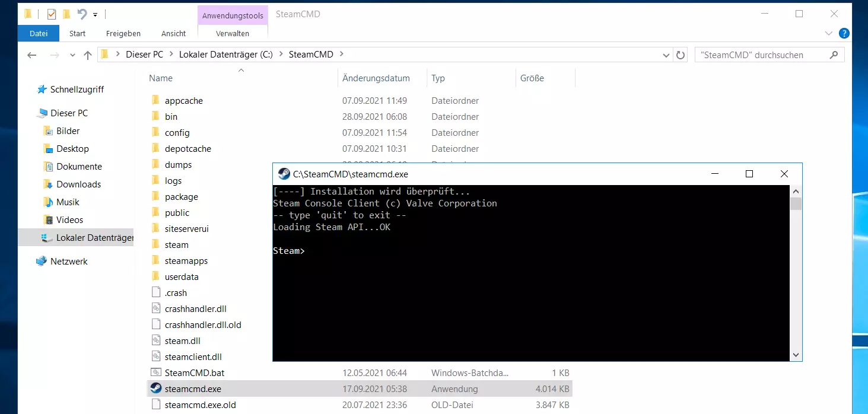Image resolution: width=868 pixels, height=414 pixels.
Task: Select the .crash file icon
Action: [155, 292]
